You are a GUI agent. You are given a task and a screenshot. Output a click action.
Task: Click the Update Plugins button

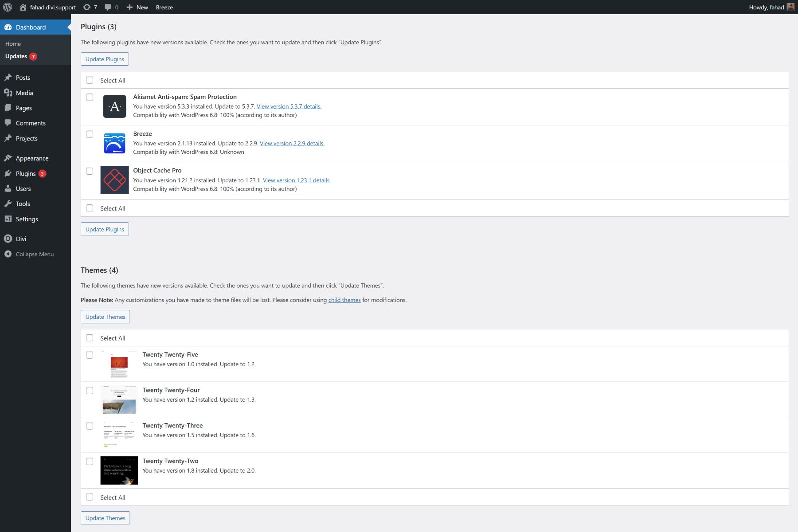click(x=104, y=59)
